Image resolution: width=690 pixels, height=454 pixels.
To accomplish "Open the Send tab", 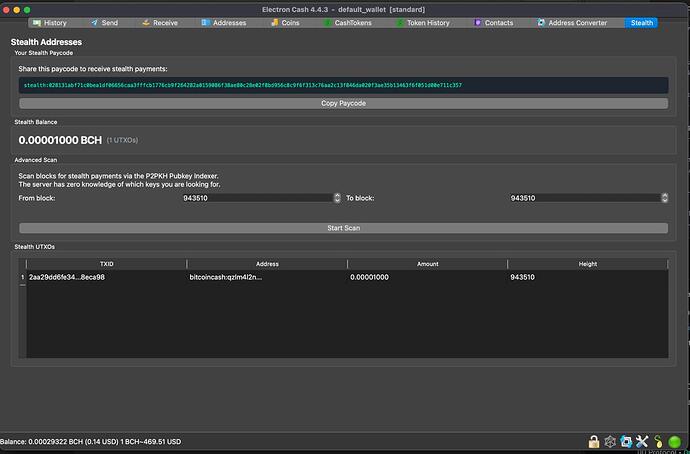I will pyautogui.click(x=103, y=22).
